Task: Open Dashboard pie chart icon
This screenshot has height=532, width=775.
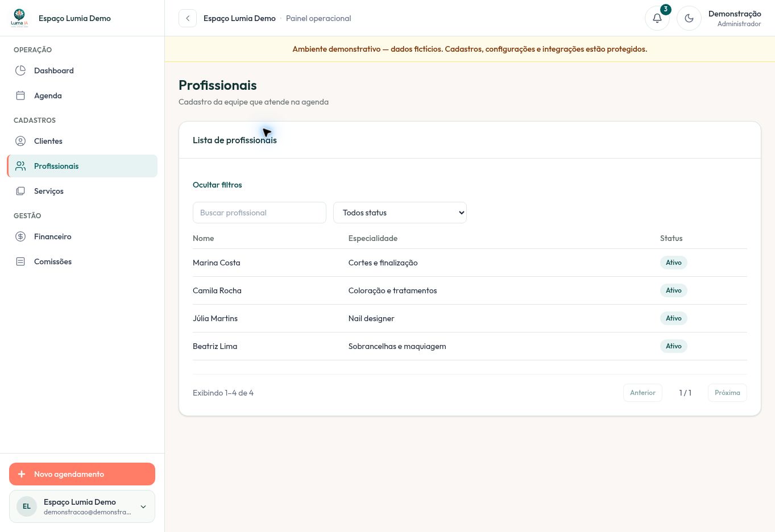Action: 20,70
